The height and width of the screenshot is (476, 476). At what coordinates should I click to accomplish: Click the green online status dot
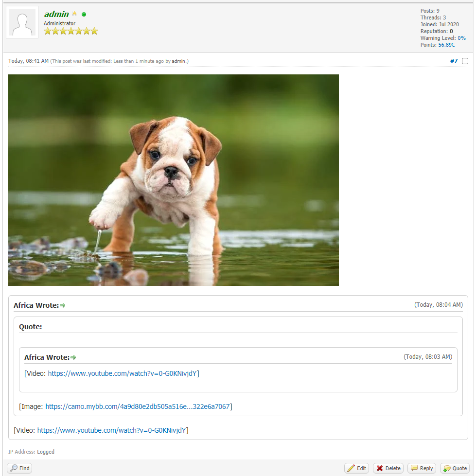pyautogui.click(x=84, y=15)
